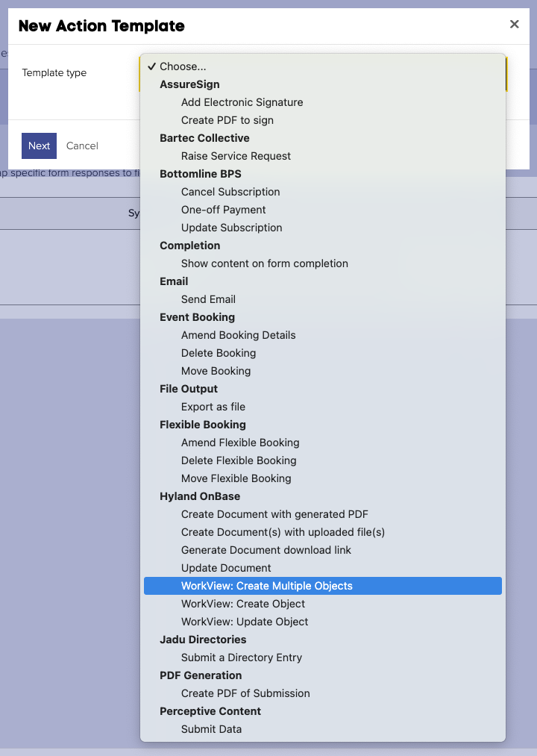Click the Jadu Directories group heading
Image resolution: width=537 pixels, height=756 pixels.
203,640
